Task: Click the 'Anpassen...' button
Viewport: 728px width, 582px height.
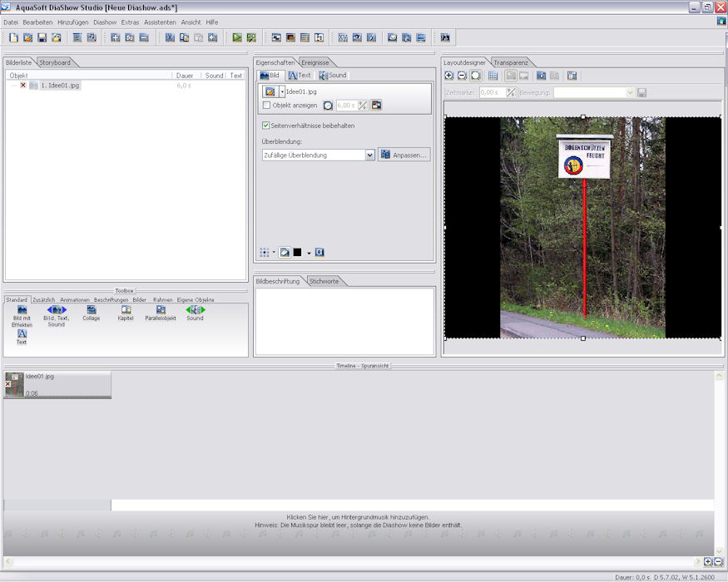Action: point(404,155)
